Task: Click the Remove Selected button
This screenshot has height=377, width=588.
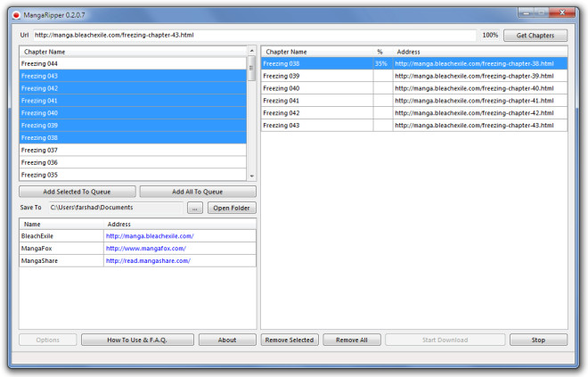Action: [x=290, y=340]
